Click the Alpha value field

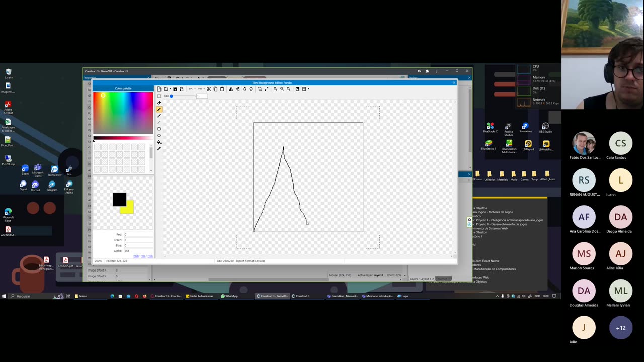coord(138,251)
